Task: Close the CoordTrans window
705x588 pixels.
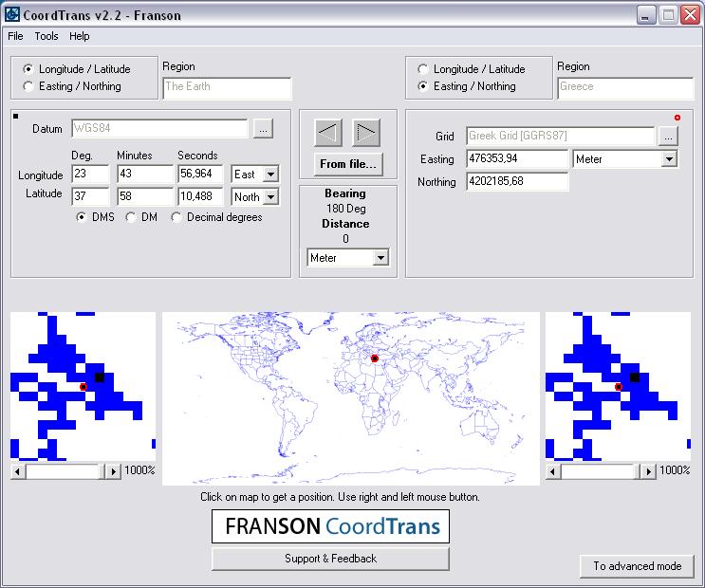Action: pos(690,15)
